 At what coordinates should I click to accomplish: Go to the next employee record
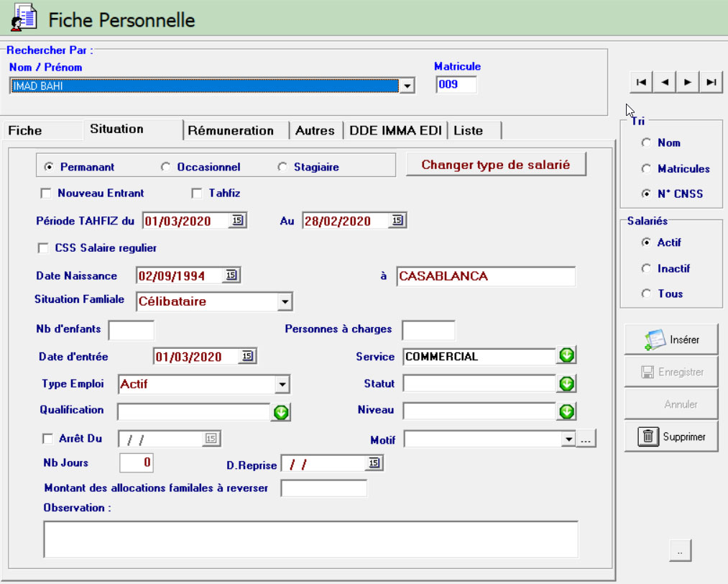coord(688,83)
